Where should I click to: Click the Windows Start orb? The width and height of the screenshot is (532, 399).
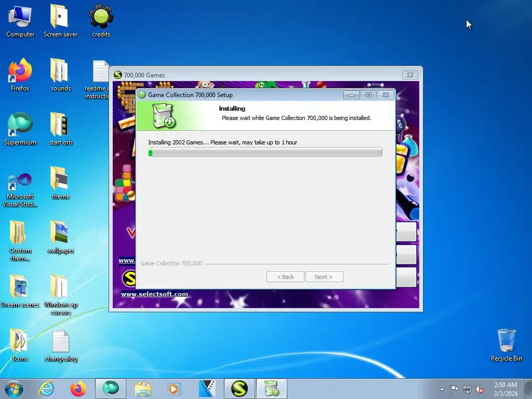[14, 389]
